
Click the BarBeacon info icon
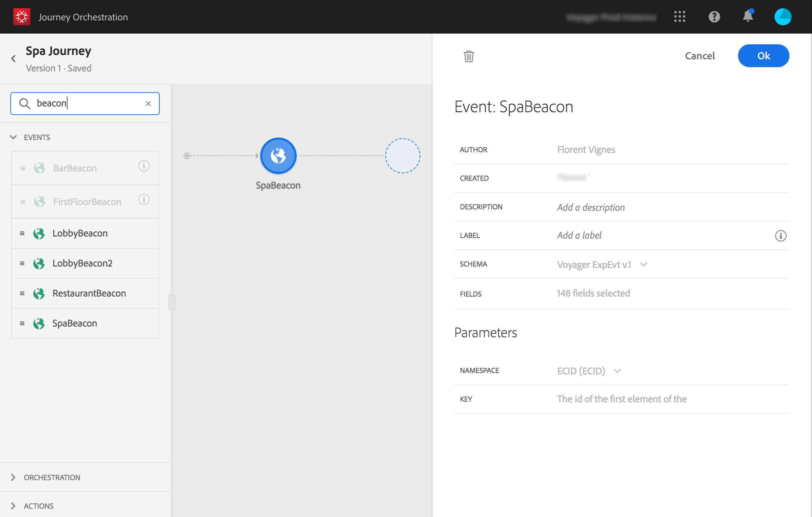point(144,166)
